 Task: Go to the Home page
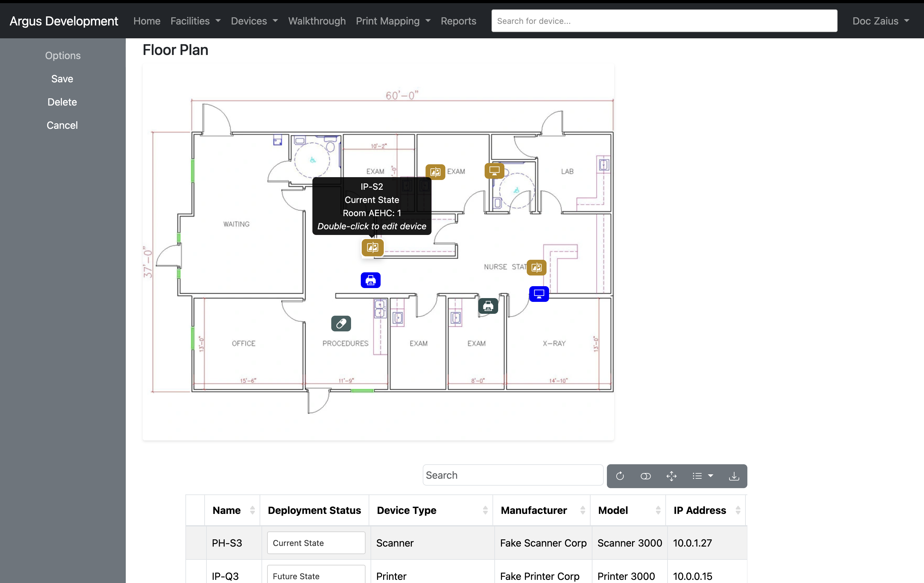point(147,21)
